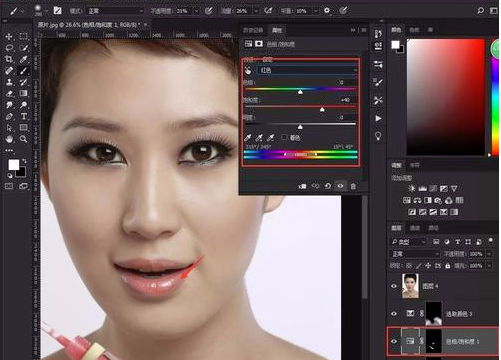Select the Move tool
This screenshot has width=501, height=360.
9,36
